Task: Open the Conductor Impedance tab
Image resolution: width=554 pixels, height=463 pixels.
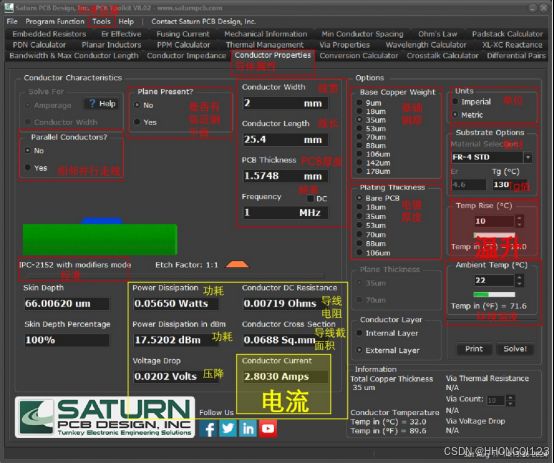Action: click(186, 55)
